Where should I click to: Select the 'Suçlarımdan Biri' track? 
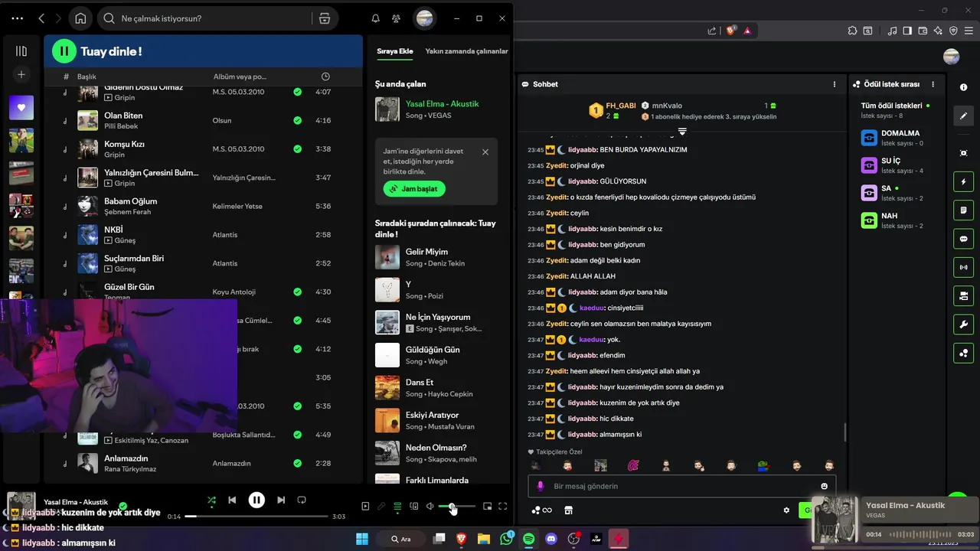point(203,263)
